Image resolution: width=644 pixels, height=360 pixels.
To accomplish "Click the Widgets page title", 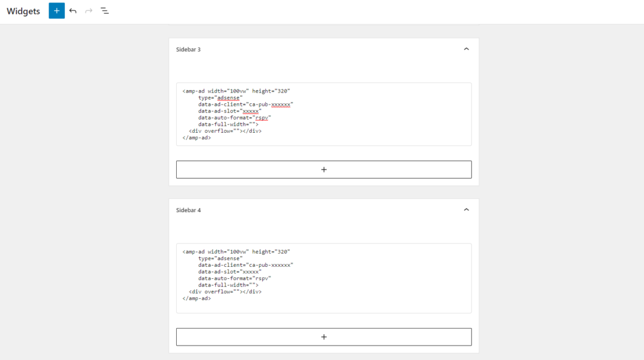I will pos(23,11).
